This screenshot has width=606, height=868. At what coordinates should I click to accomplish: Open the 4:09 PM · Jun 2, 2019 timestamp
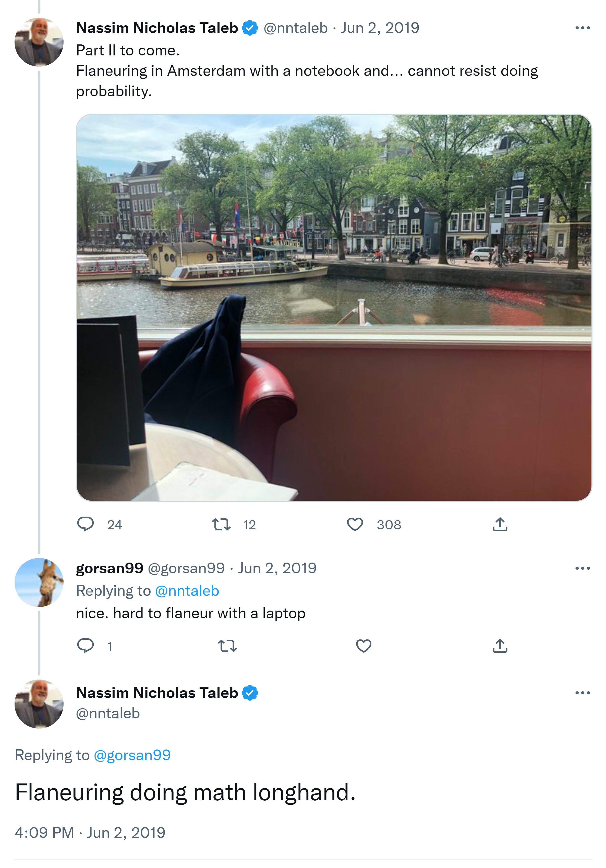[90, 833]
